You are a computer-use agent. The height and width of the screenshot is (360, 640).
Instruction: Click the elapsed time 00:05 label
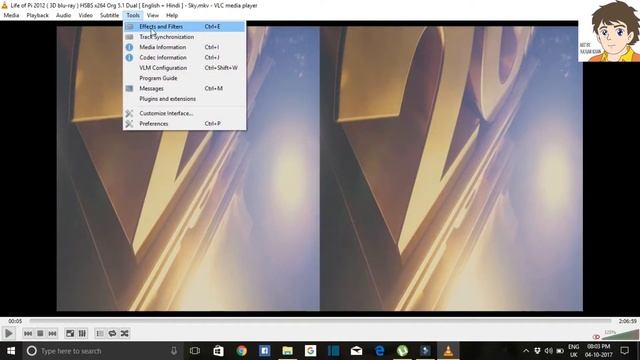pos(15,321)
